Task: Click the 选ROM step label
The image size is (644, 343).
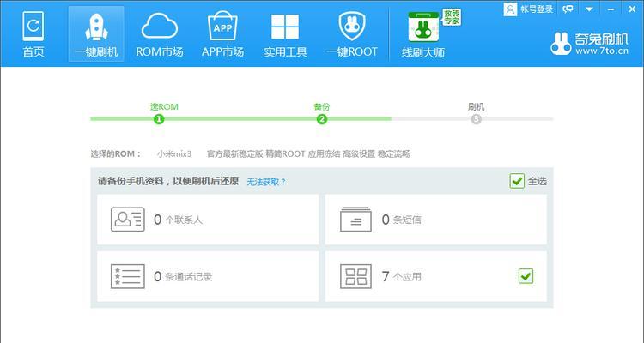Action: click(x=164, y=106)
